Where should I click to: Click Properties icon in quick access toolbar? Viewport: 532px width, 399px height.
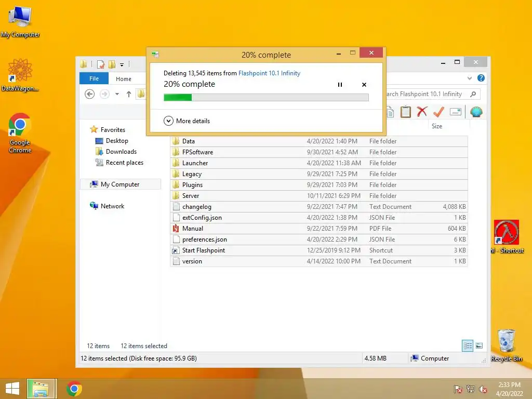tap(100, 64)
